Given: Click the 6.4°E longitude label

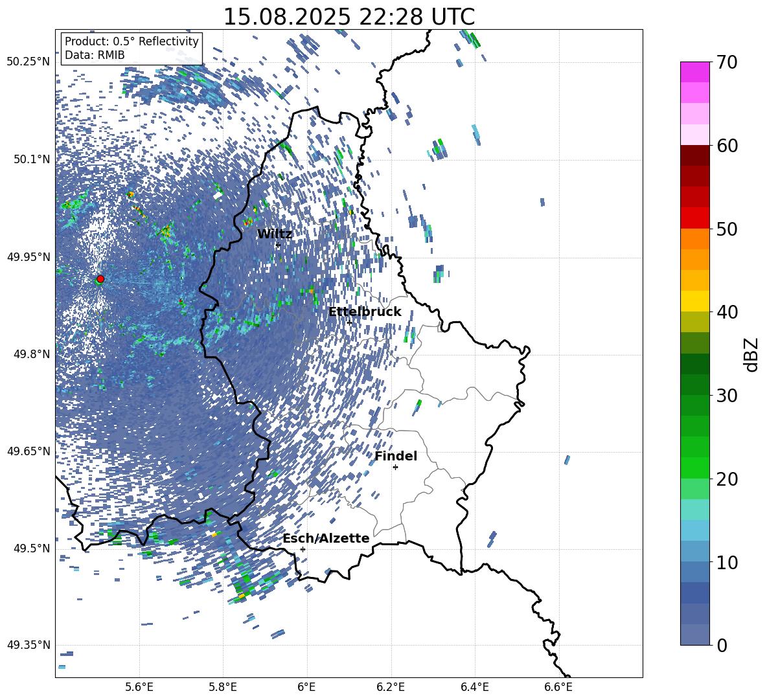Looking at the screenshot, I should click(474, 687).
